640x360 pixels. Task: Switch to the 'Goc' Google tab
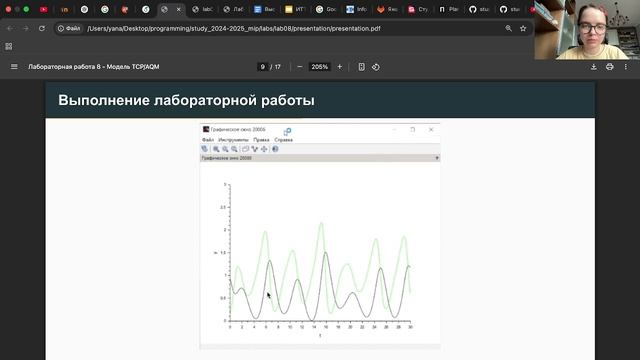click(326, 9)
